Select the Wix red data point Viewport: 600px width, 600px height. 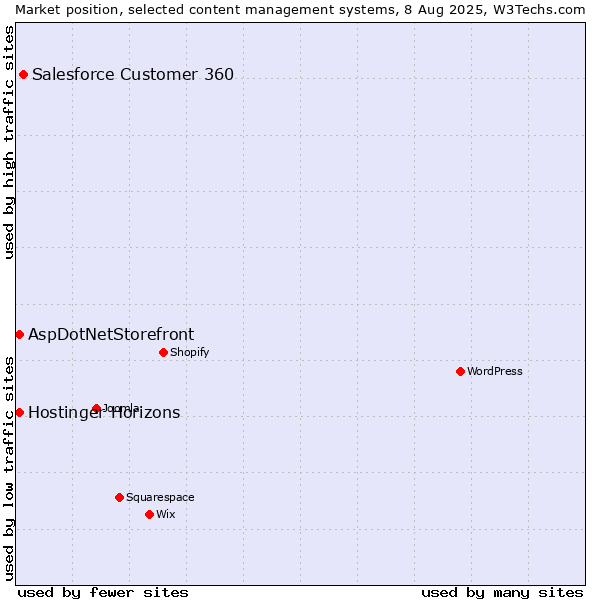pyautogui.click(x=150, y=515)
